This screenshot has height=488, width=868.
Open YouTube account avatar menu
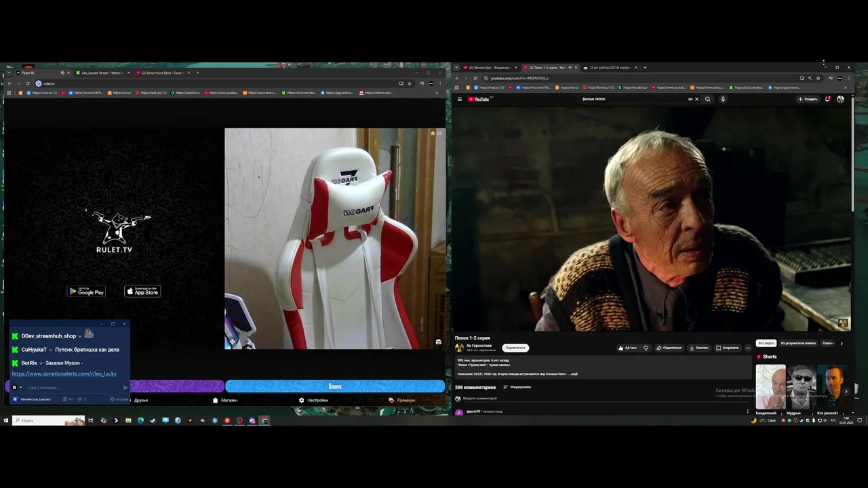840,99
